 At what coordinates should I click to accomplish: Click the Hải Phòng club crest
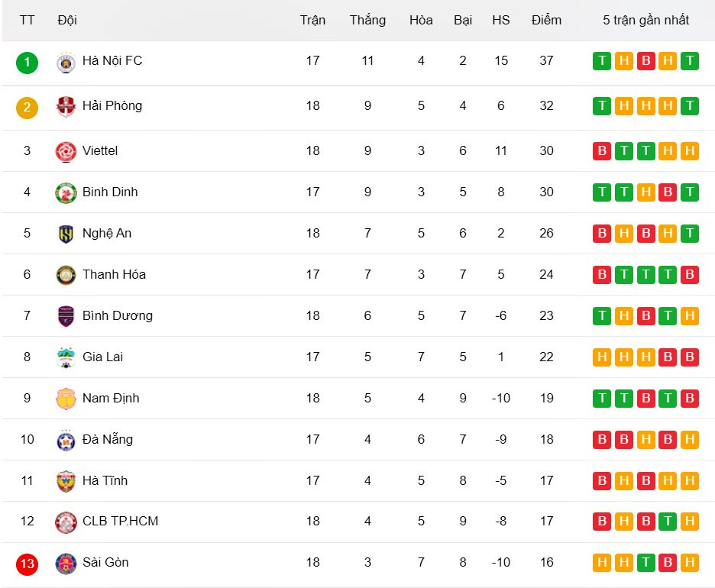click(66, 107)
